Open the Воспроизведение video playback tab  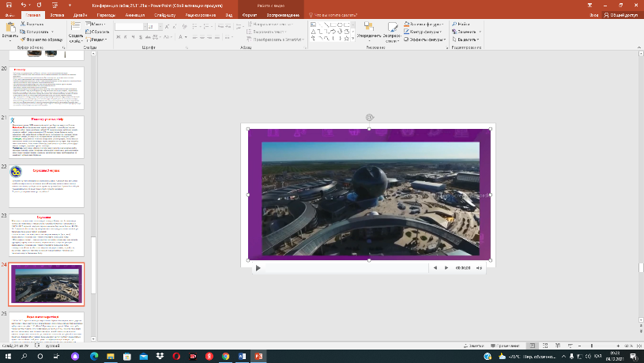point(284,14)
